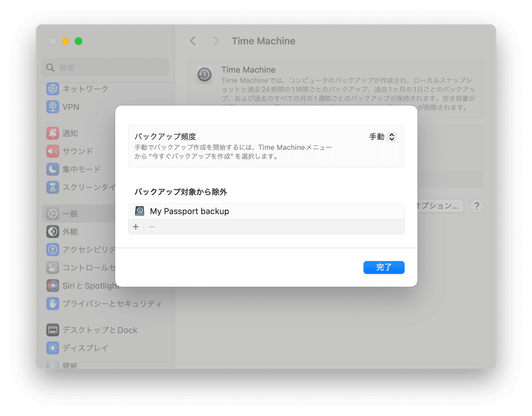Go forward with the right chevron
Screen dimensions: 532x416
(x=216, y=41)
